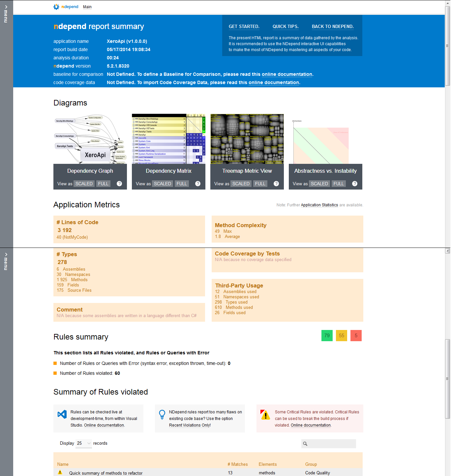Click the light bulb tip icon
This screenshot has height=476, width=451.
click(162, 414)
